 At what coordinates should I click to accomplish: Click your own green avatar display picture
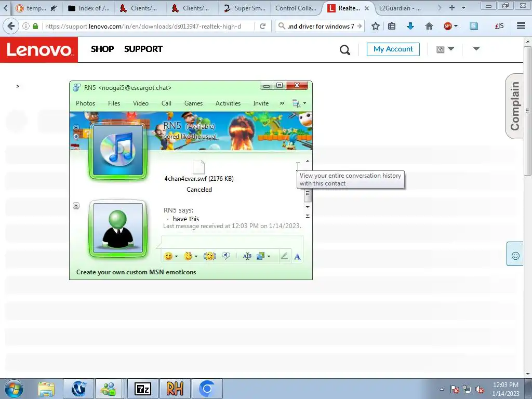[x=118, y=228]
